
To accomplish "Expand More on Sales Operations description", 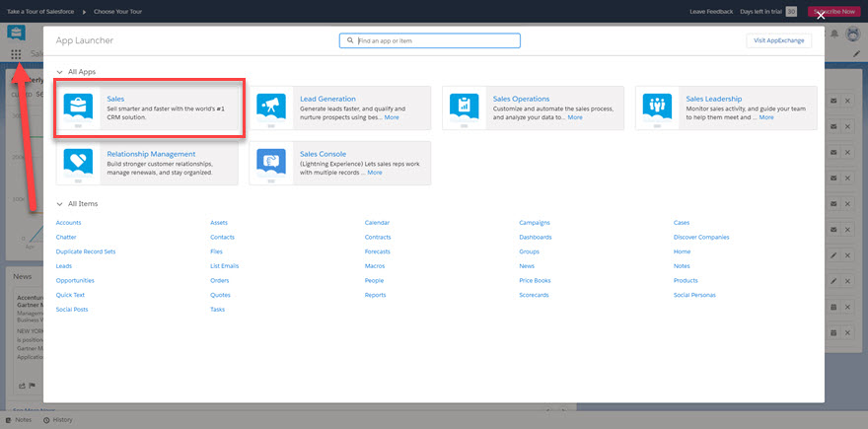I will [x=575, y=117].
